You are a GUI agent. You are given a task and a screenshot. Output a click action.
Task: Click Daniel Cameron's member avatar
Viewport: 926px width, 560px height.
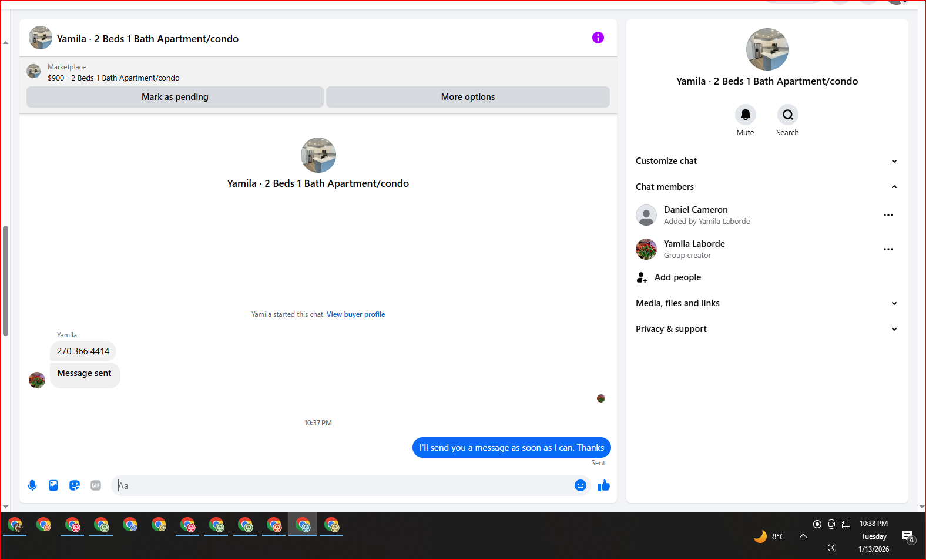[x=646, y=215]
